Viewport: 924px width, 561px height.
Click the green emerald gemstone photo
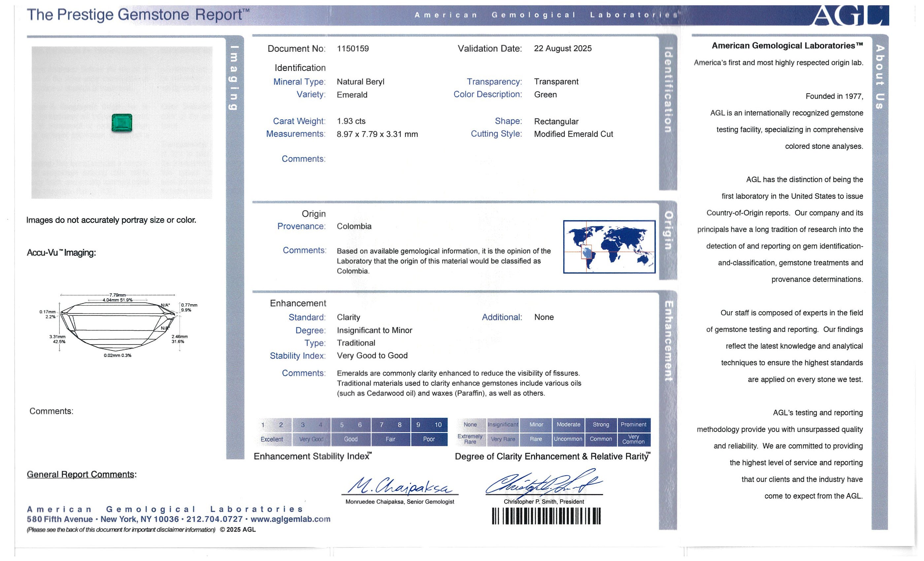(122, 123)
